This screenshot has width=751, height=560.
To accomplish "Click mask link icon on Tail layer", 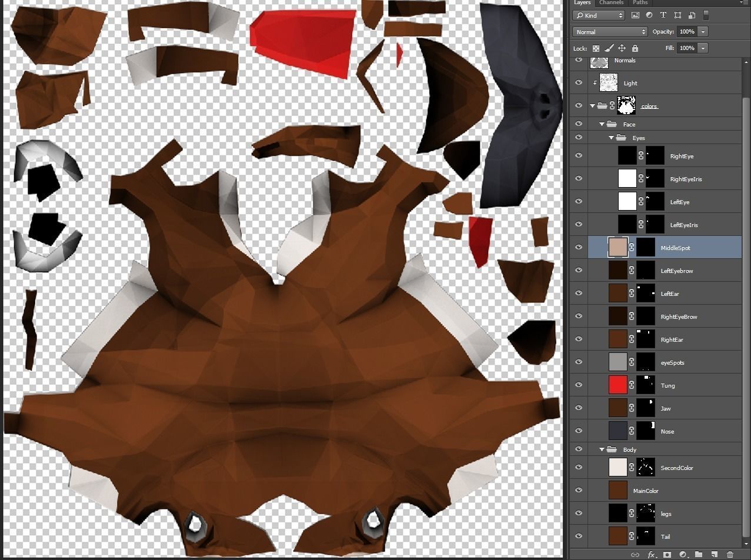I will click(632, 536).
